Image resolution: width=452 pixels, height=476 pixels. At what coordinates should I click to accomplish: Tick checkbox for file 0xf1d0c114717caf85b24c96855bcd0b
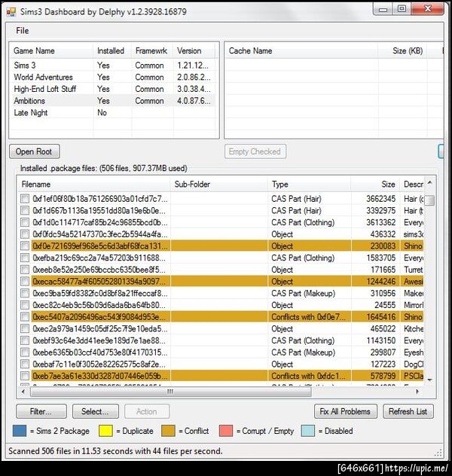pos(25,222)
